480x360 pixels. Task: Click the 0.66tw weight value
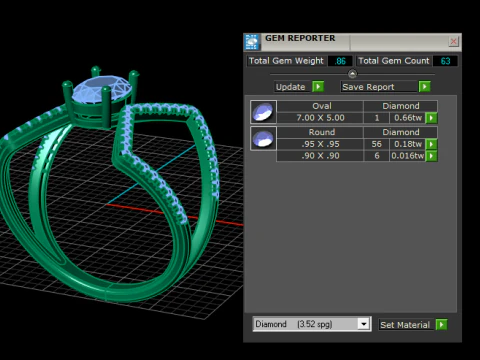(408, 118)
